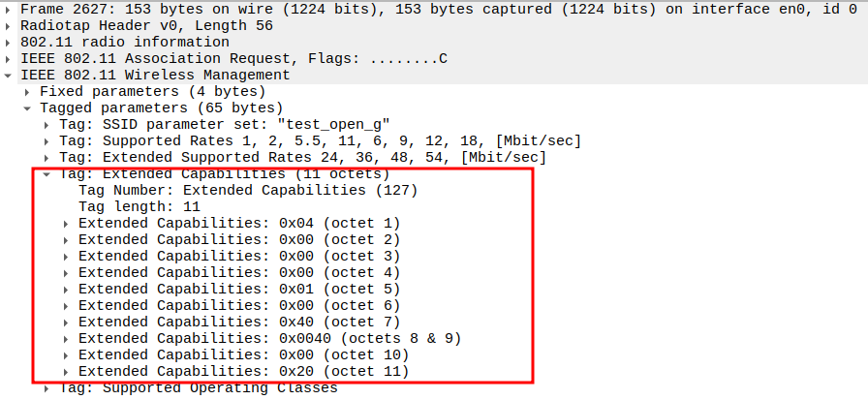Image resolution: width=868 pixels, height=400 pixels.
Task: Expand the Supported Operating Classes tag
Action: click(47, 388)
